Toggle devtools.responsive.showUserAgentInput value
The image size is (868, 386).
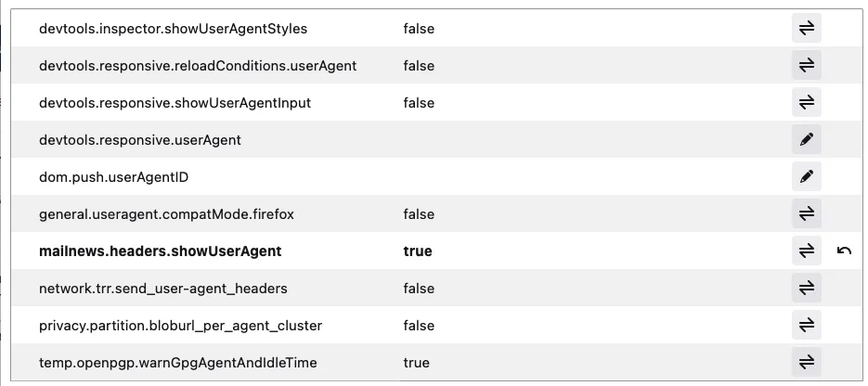pyautogui.click(x=807, y=102)
